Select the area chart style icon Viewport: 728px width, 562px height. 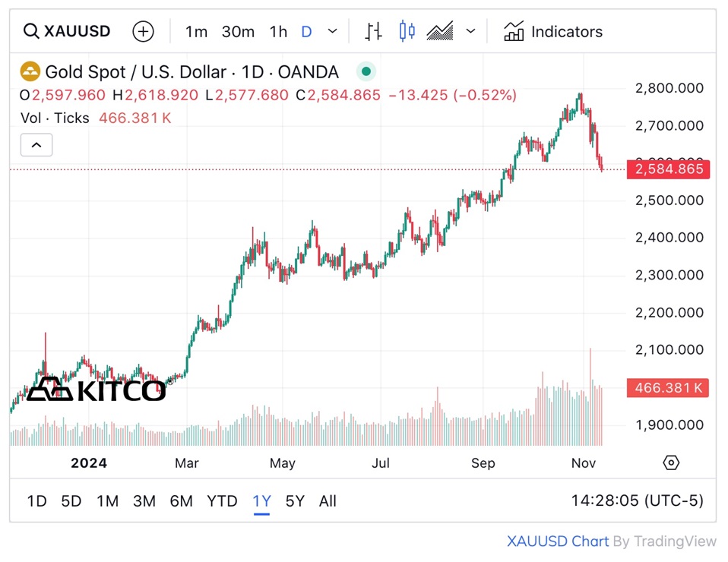point(440,32)
